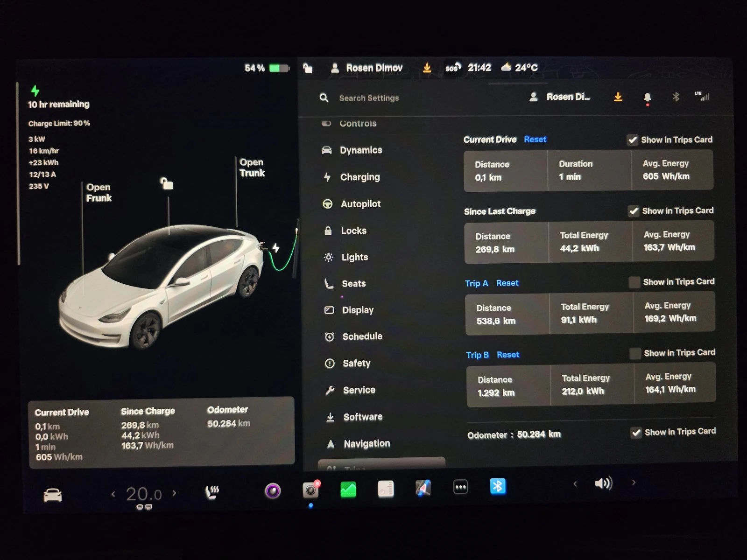Open the white calendar app icon
The width and height of the screenshot is (747, 560).
pos(386,489)
